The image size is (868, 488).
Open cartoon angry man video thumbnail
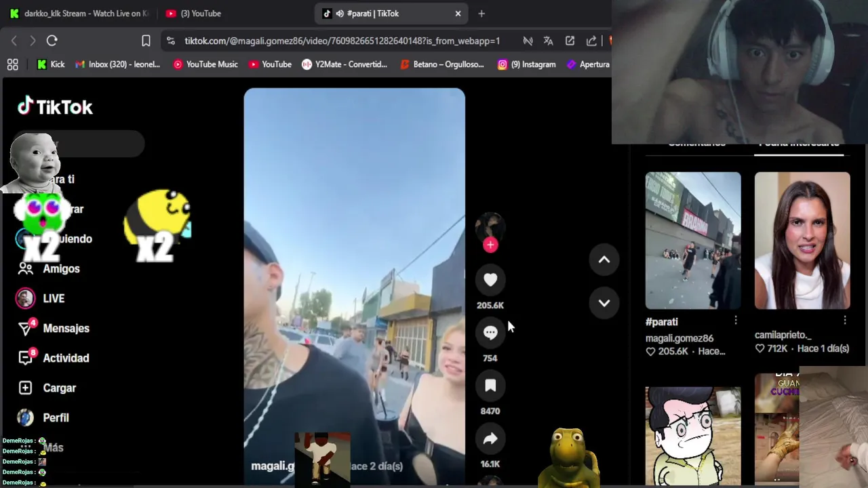click(x=693, y=436)
